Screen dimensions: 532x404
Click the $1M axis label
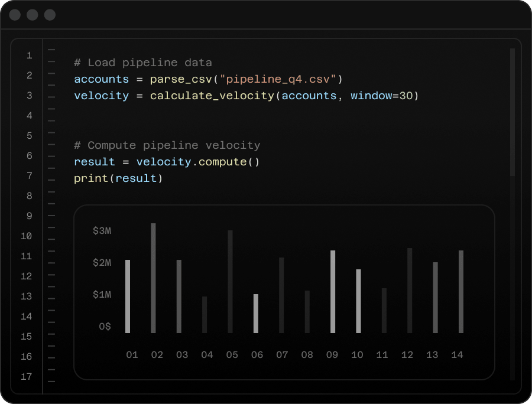102,295
